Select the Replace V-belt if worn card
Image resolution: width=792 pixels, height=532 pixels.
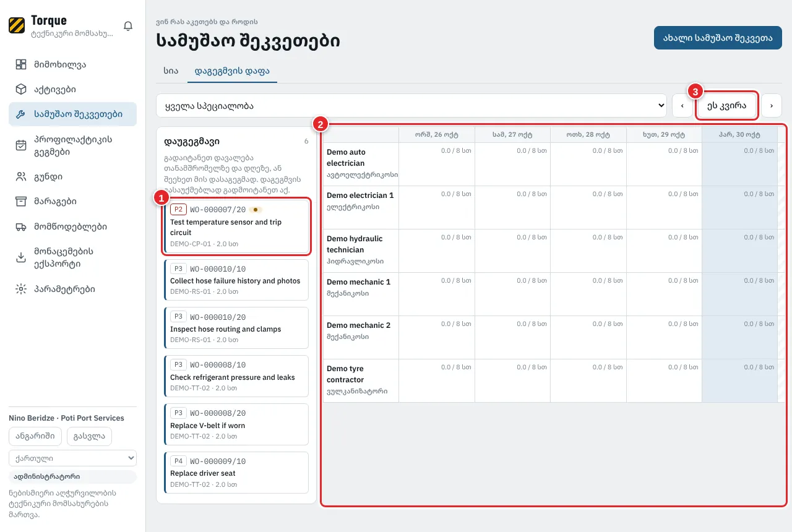point(236,425)
